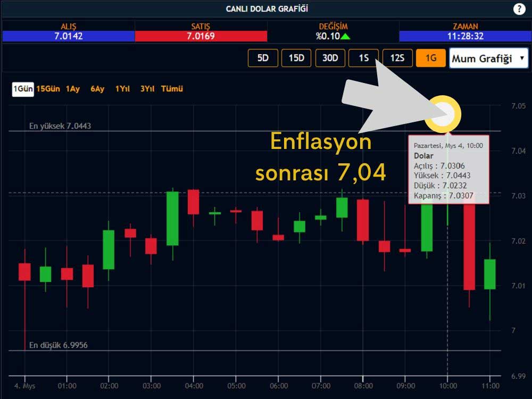Click the ALIŞ value 7.0142
Viewport: 532px width, 399px height.
[x=69, y=36]
